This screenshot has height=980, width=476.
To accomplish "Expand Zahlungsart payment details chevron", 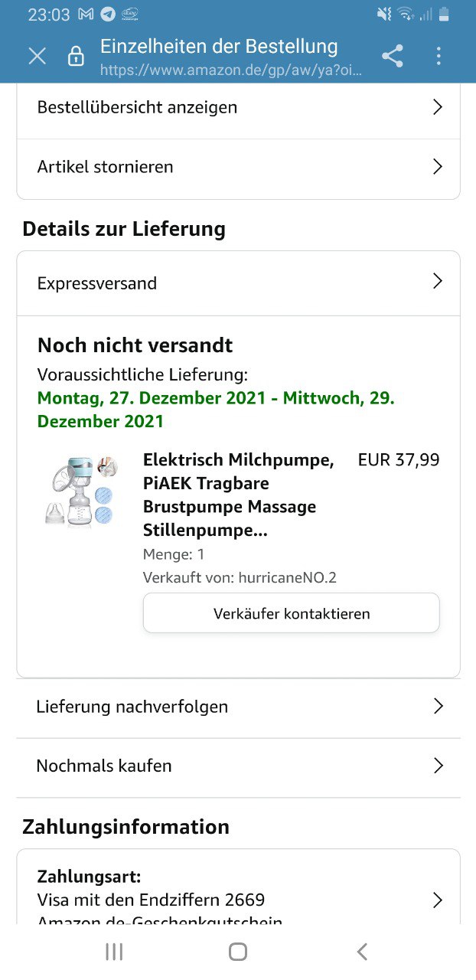I will [438, 900].
